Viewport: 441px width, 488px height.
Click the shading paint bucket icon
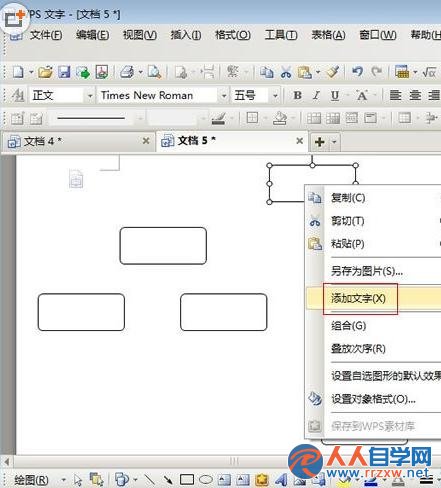click(280, 118)
